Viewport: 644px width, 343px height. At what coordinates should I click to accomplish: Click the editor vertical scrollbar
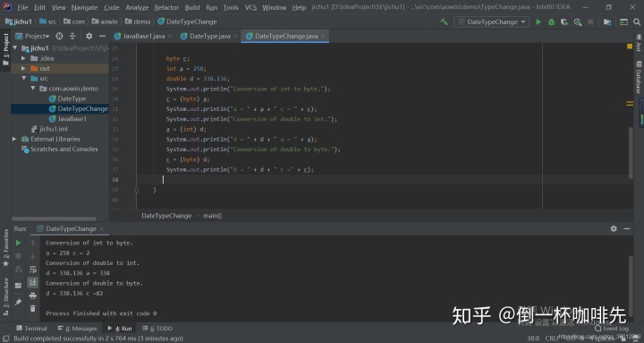point(630,152)
